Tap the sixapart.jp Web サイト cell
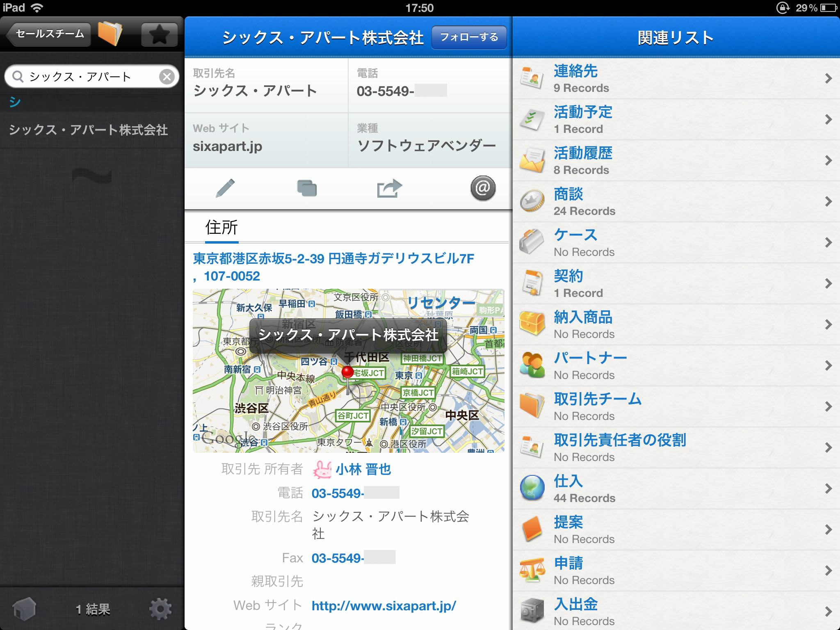The image size is (840, 630). pos(266,140)
